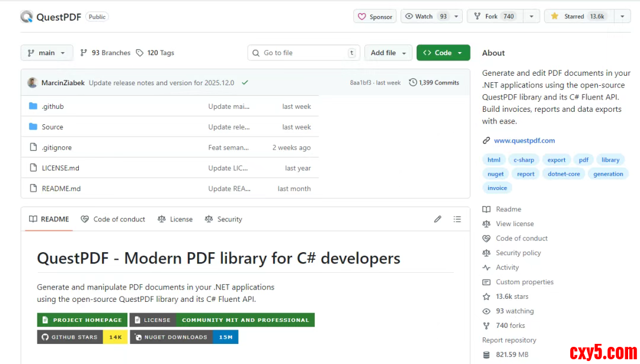
Task: Expand the Add file dropdown
Action: [x=388, y=53]
